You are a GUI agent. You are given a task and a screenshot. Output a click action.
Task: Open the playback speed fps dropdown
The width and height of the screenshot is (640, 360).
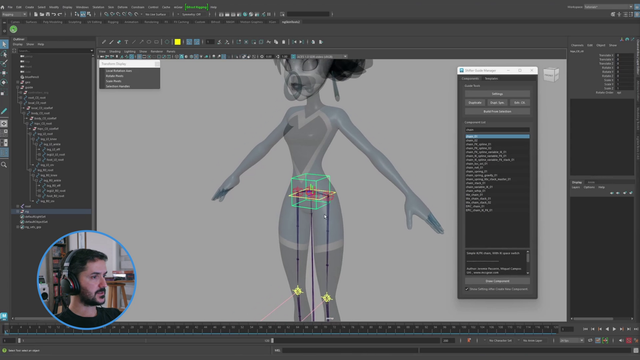point(572,340)
